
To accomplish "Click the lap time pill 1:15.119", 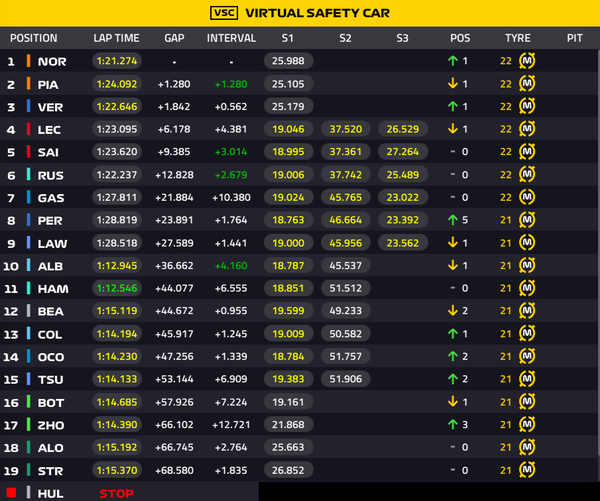I will 117,311.
